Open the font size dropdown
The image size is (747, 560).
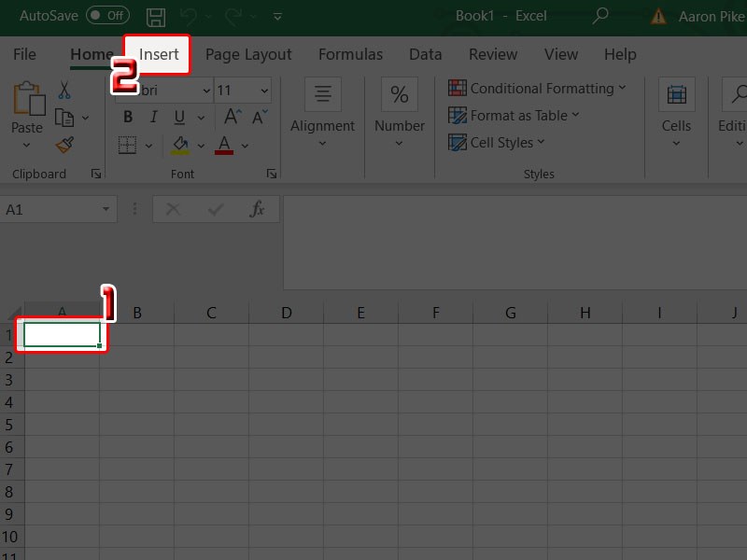pyautogui.click(x=264, y=91)
